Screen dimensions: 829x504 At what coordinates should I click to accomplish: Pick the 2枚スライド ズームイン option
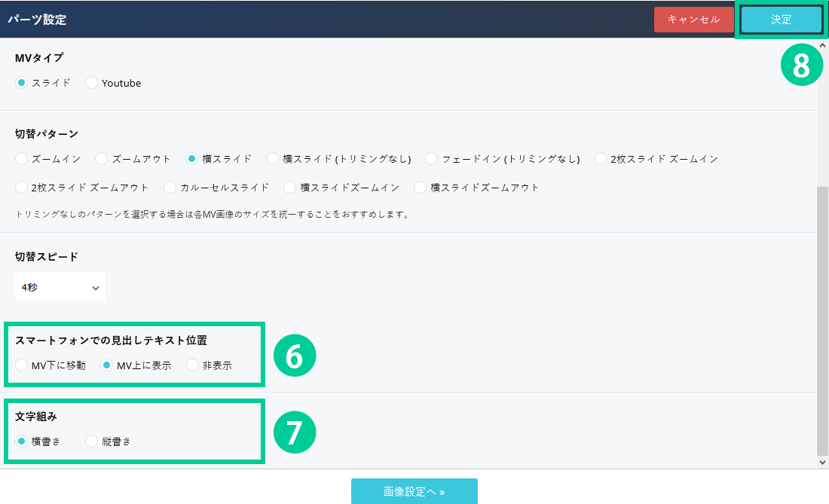pyautogui.click(x=601, y=159)
